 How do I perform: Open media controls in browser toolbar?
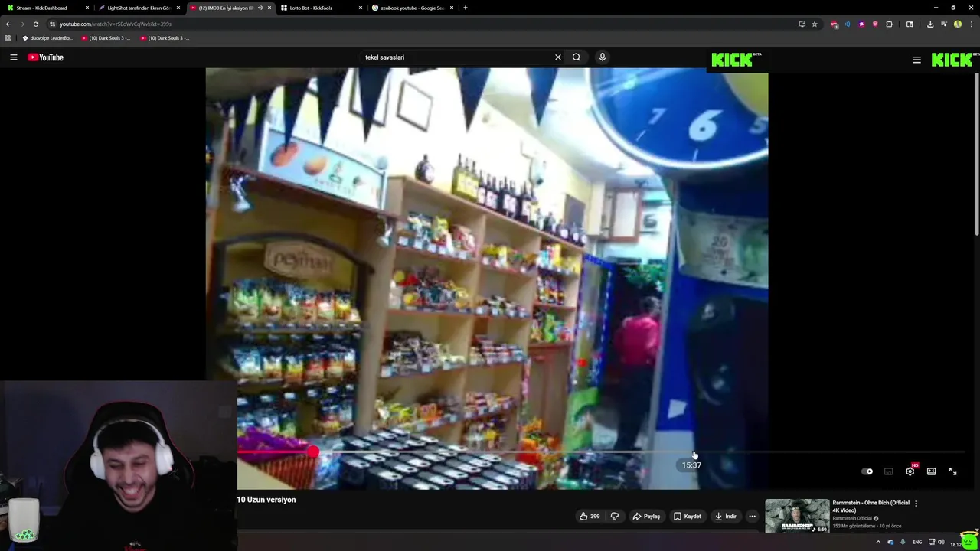pyautogui.click(x=944, y=24)
